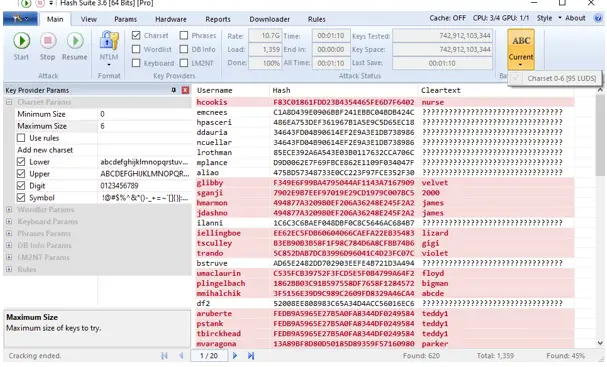This screenshot has height=367, width=607.
Task: Expand the Rules section
Action: click(x=9, y=269)
